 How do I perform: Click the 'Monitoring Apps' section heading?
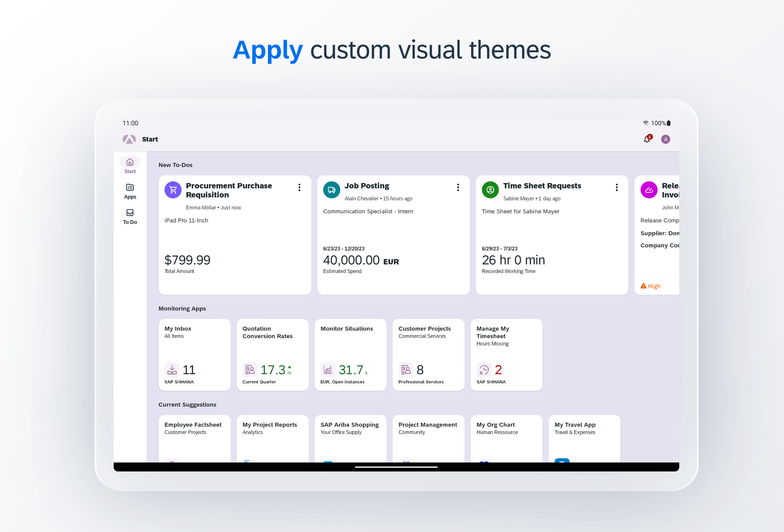(x=182, y=309)
